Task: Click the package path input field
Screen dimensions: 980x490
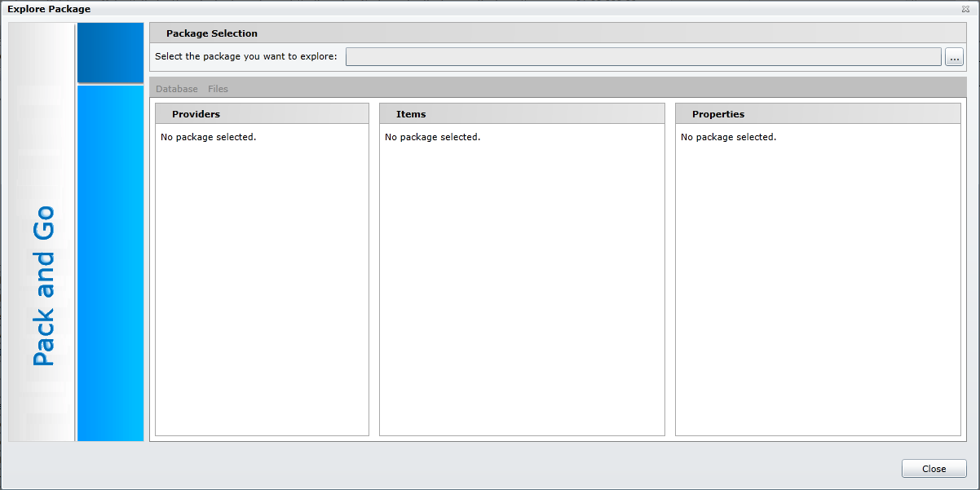Action: [642, 57]
